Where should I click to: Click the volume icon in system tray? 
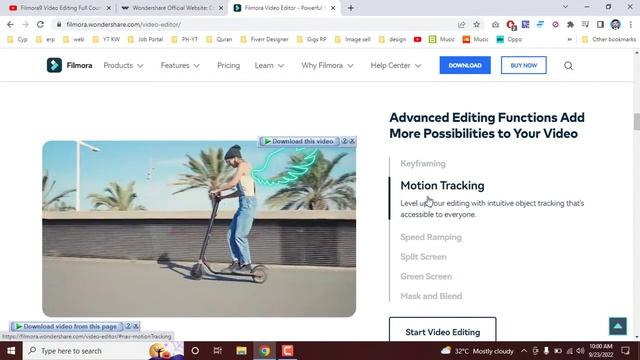580,351
